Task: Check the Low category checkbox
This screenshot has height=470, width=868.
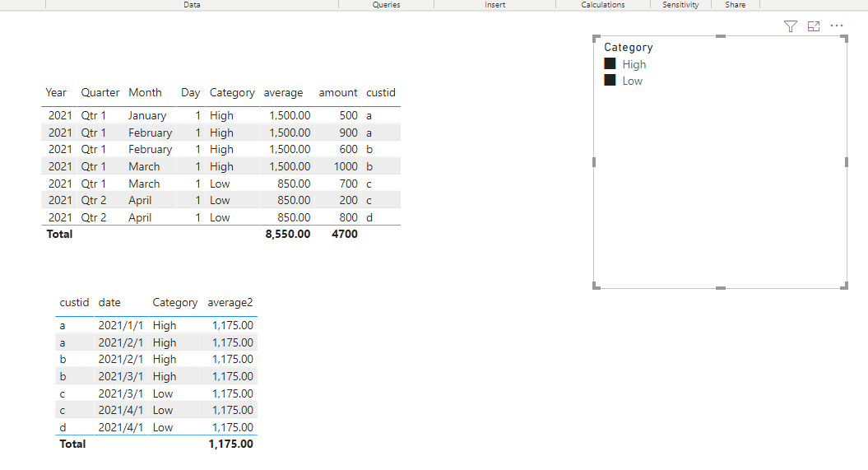Action: (610, 80)
